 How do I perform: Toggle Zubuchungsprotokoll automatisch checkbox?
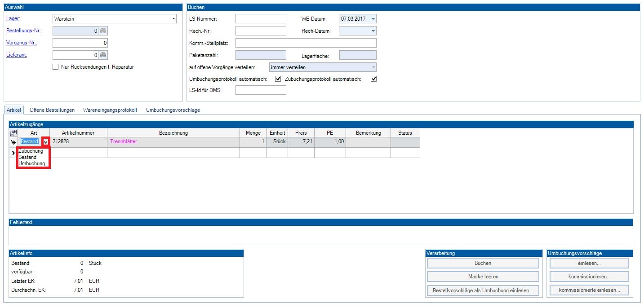tap(373, 79)
